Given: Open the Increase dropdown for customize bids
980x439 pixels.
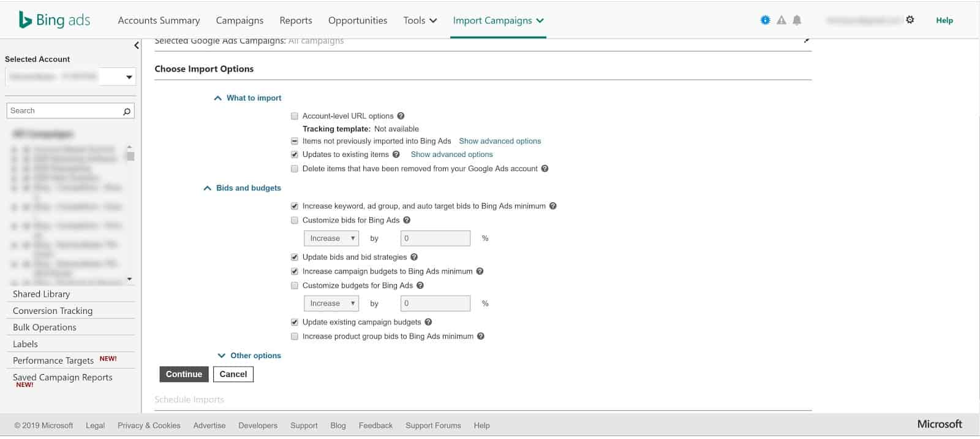Looking at the screenshot, I should (331, 238).
